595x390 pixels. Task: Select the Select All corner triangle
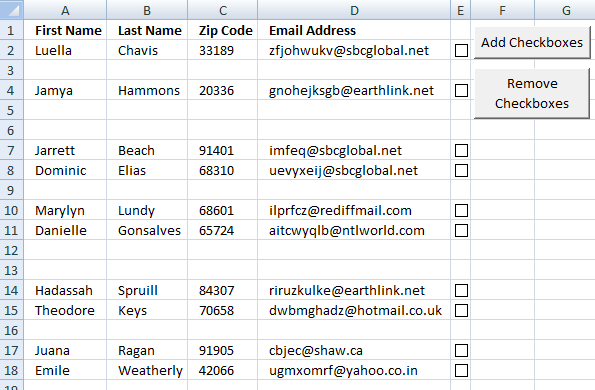pos(11,9)
